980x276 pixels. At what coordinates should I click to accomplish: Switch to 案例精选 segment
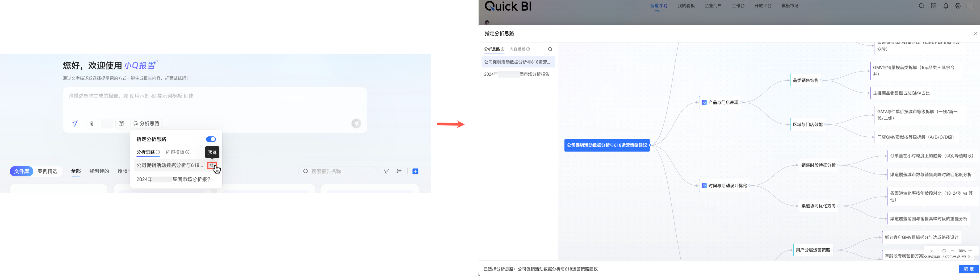(48, 171)
